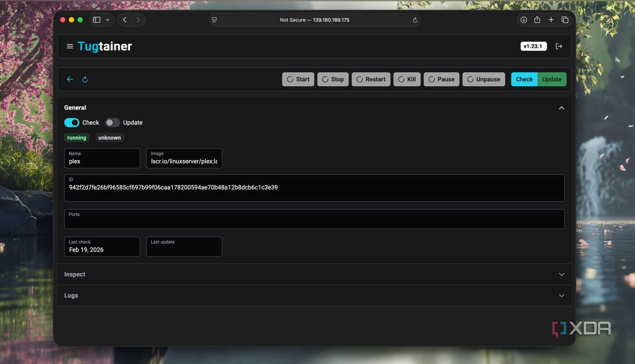
Task: Click the green Update button
Action: pyautogui.click(x=552, y=79)
